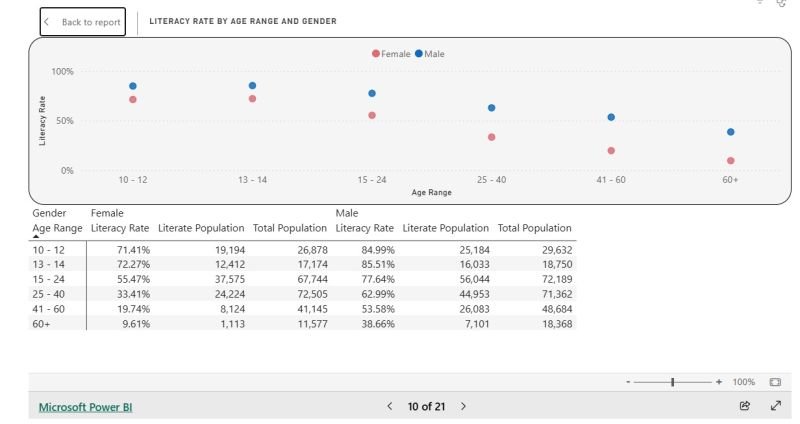
Task: Click the 10 of 21 page indicator
Action: 426,406
